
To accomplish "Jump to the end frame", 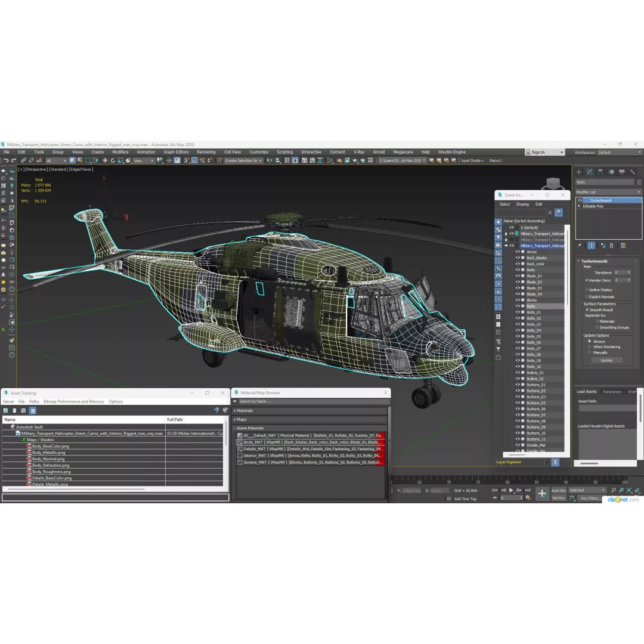I will point(528,490).
